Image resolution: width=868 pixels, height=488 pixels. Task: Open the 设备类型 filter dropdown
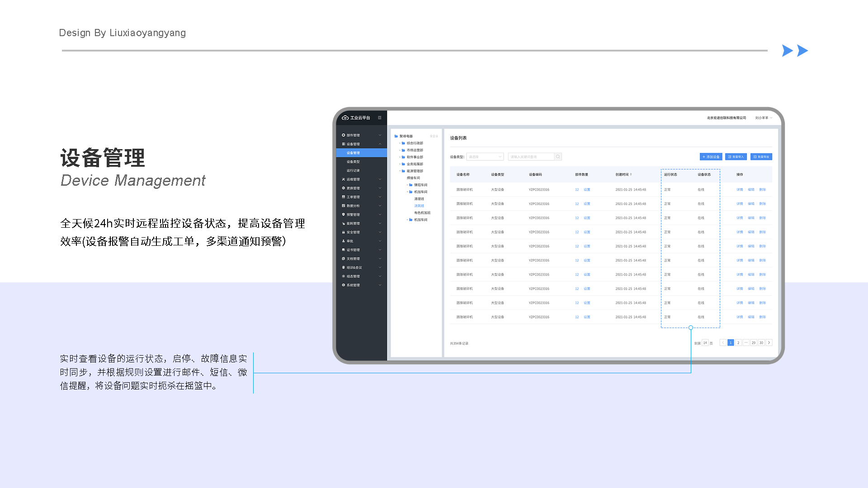(x=485, y=157)
